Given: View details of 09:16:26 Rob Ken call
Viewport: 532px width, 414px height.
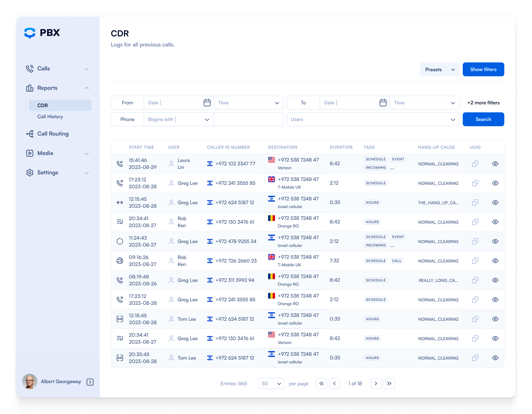Looking at the screenshot, I should (x=495, y=261).
